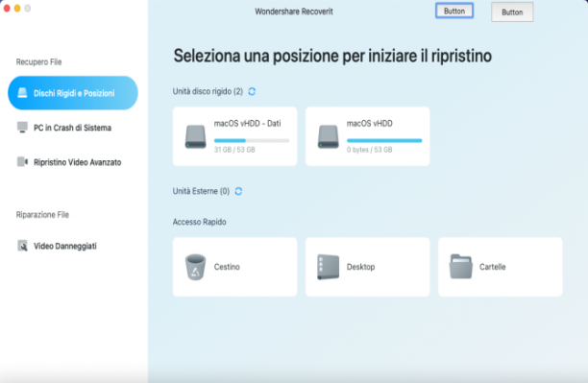Click the macOS vHDD full usage bar
Viewport: 588px width, 383px height.
point(384,140)
